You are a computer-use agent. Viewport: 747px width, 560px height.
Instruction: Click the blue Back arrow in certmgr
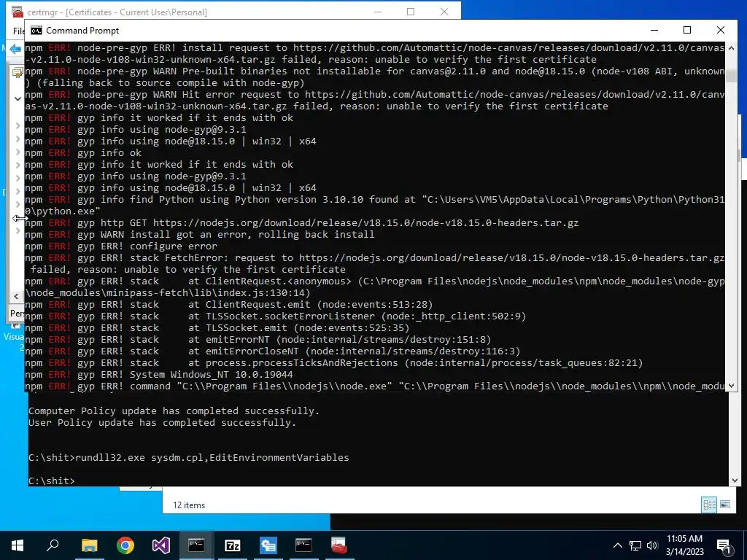(15, 49)
